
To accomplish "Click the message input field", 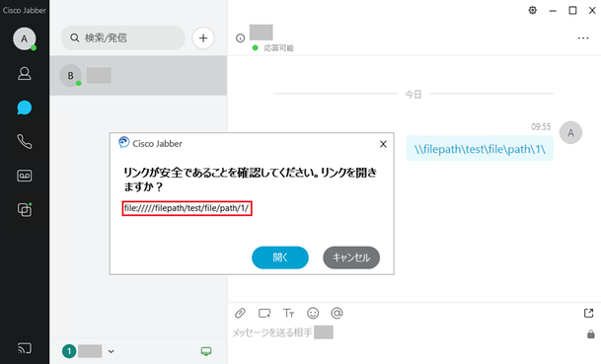I will (x=407, y=332).
